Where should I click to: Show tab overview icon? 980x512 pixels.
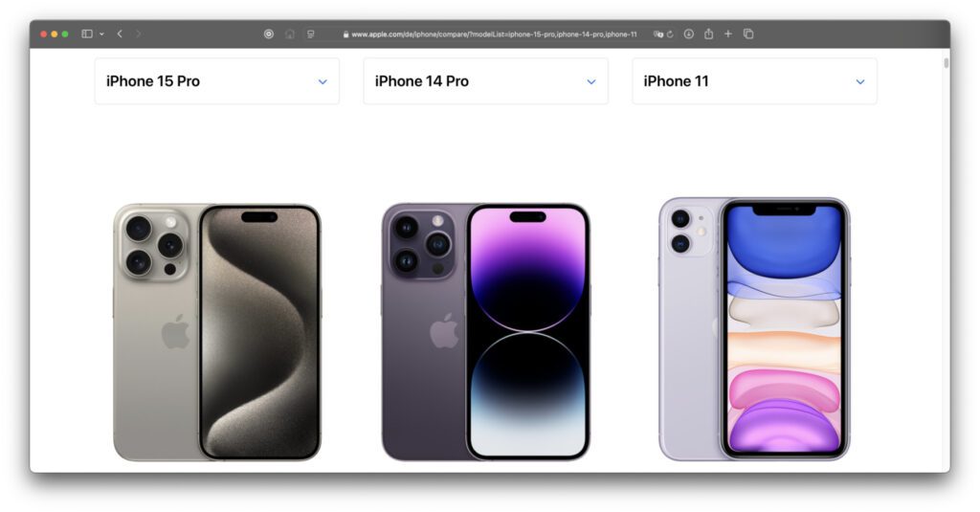748,33
